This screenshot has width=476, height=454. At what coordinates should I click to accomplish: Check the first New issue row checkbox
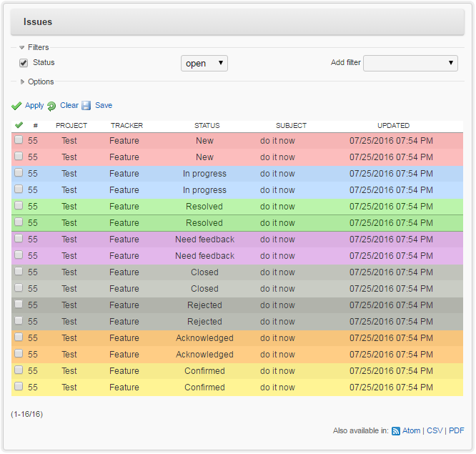19,141
